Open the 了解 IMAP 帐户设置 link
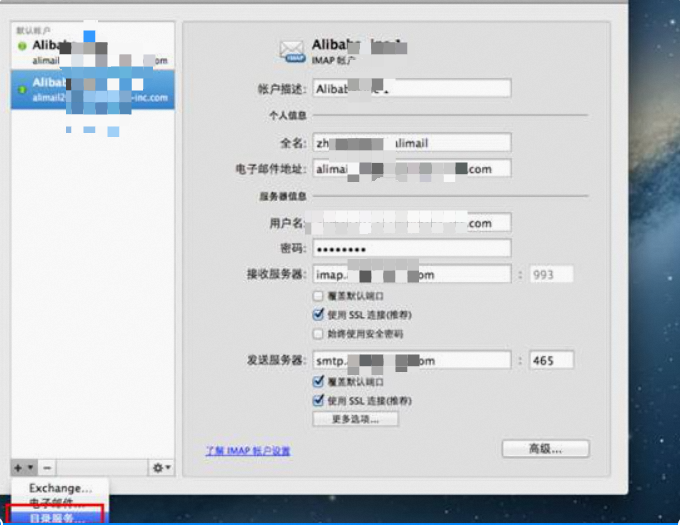This screenshot has height=525, width=680. click(x=248, y=451)
